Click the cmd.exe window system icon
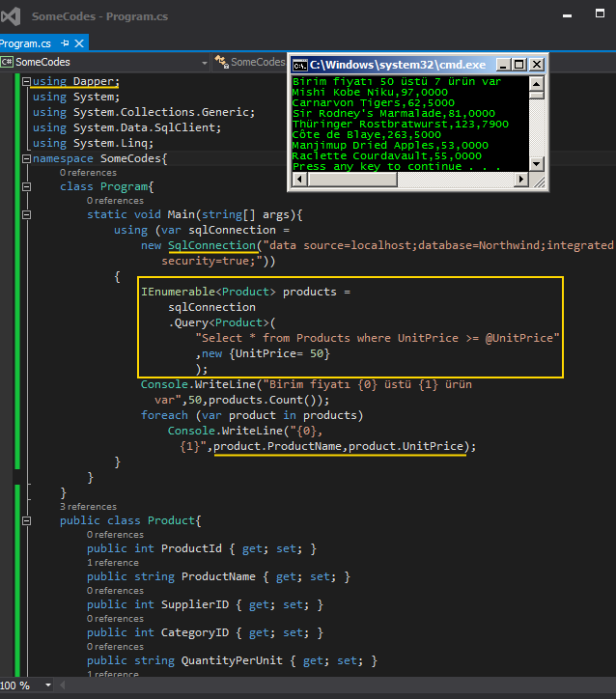The image size is (616, 699). point(300,65)
